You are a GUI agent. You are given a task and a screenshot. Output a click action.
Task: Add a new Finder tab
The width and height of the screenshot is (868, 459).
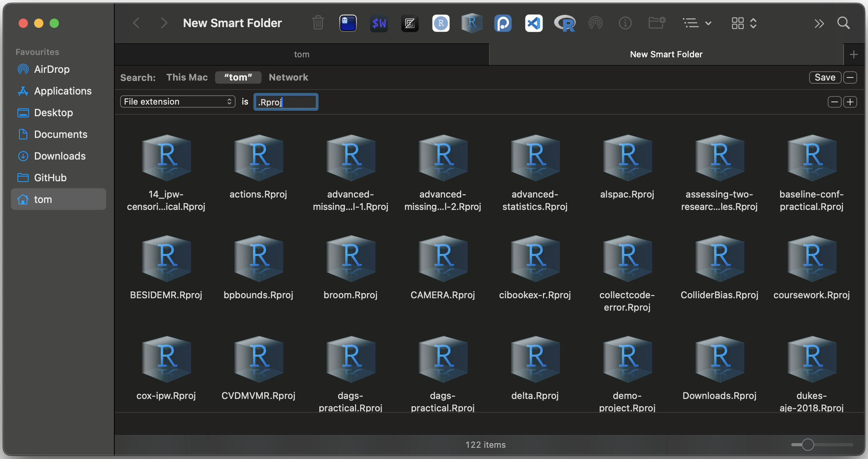[854, 55]
